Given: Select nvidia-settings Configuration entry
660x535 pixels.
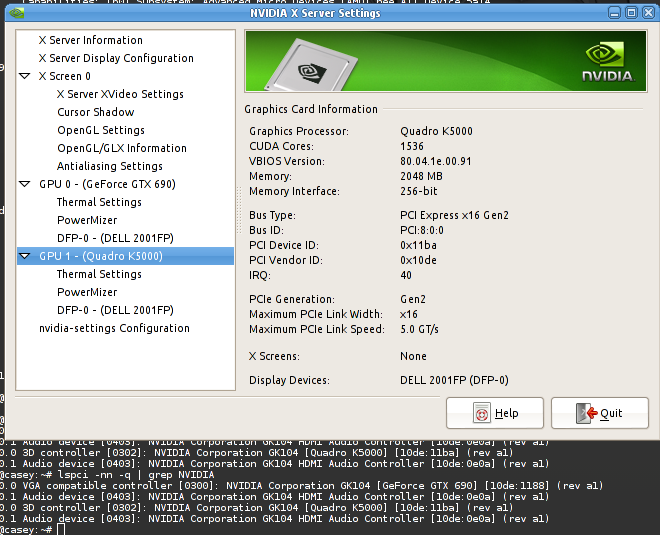Looking at the screenshot, I should point(114,328).
